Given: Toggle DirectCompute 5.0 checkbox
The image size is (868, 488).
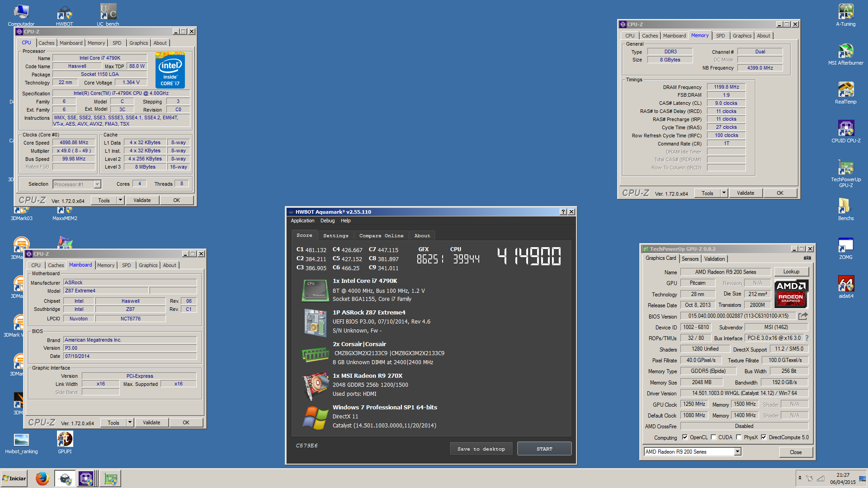Looking at the screenshot, I should (764, 437).
